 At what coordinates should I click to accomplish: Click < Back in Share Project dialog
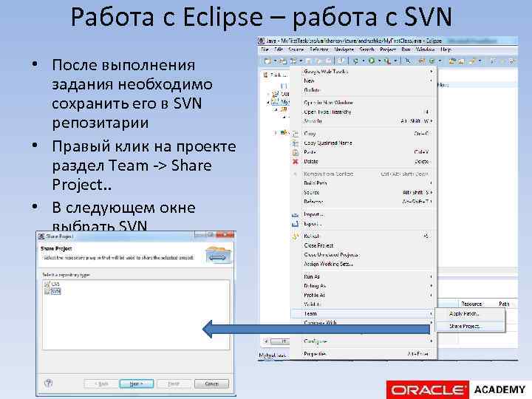101,383
